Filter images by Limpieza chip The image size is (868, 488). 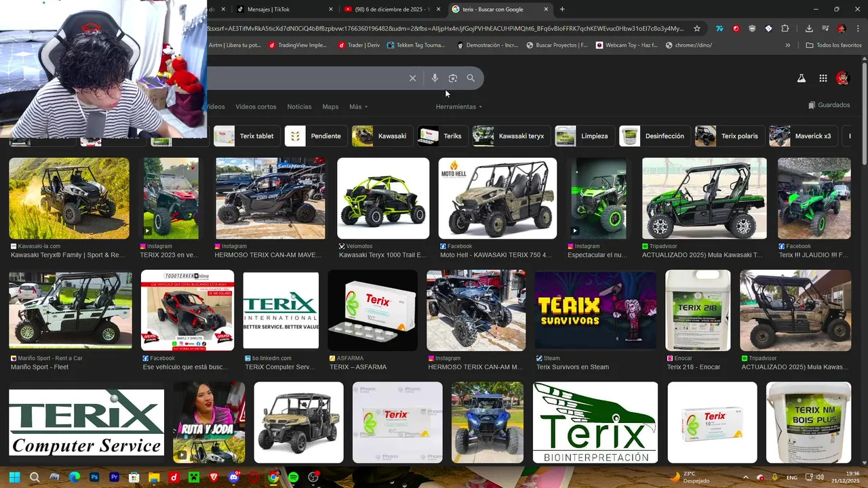[x=585, y=136]
